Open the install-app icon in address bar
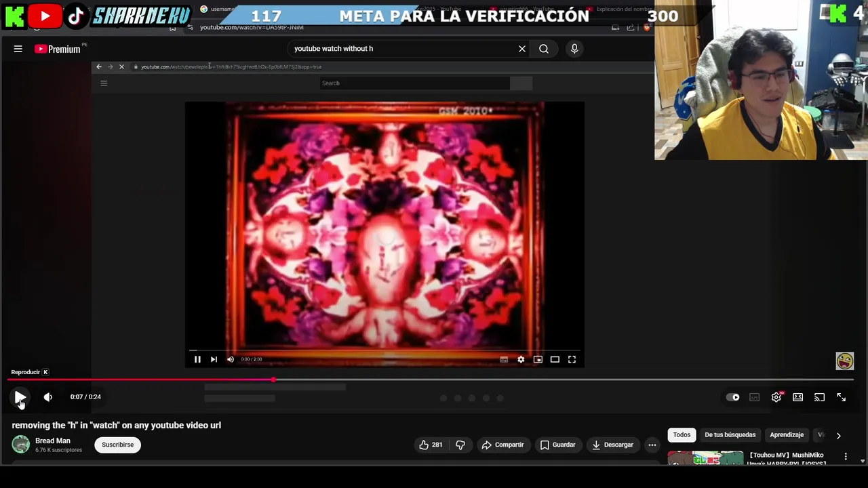Screen dimensions: 868x488 (615, 28)
